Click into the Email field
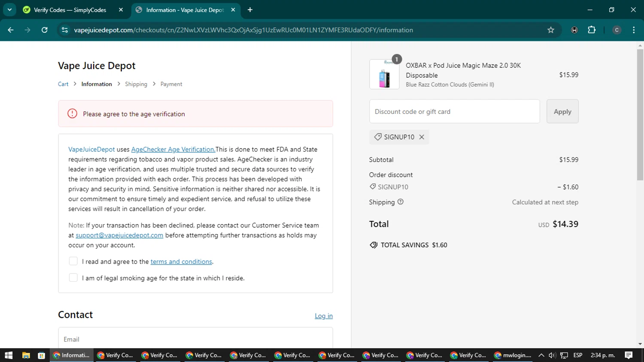 coord(195,339)
